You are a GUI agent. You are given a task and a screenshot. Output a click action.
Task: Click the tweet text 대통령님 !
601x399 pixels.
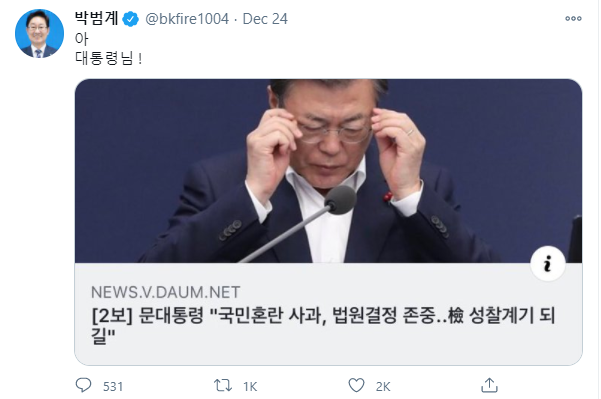(x=108, y=58)
